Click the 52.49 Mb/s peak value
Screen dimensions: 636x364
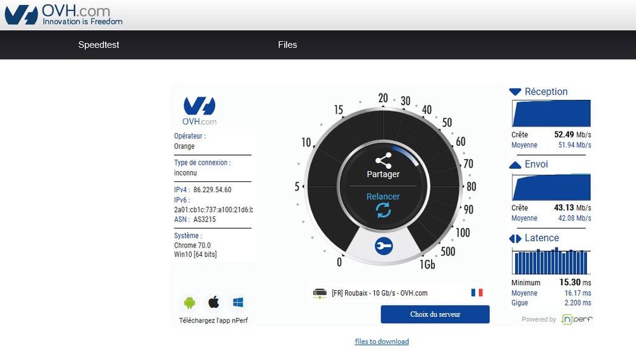572,134
